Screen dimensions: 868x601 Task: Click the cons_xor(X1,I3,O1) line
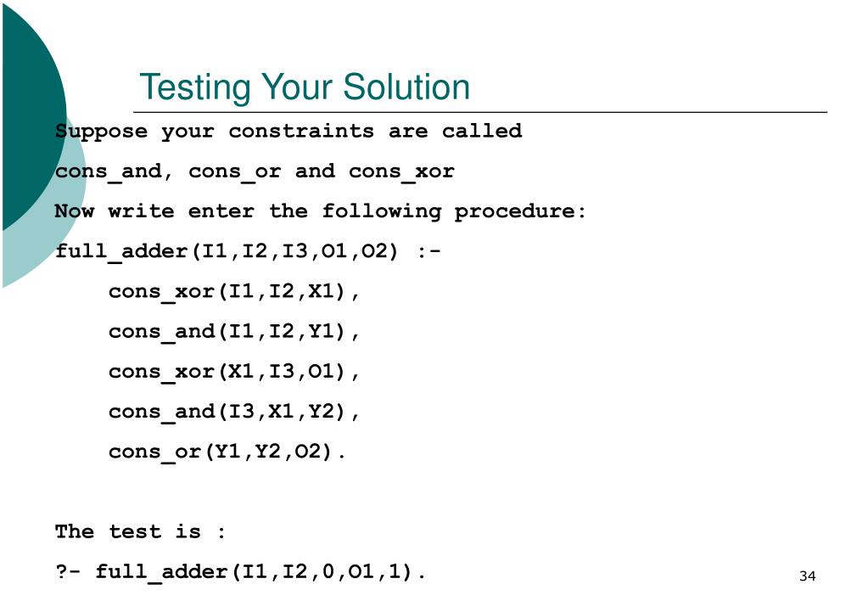click(234, 371)
